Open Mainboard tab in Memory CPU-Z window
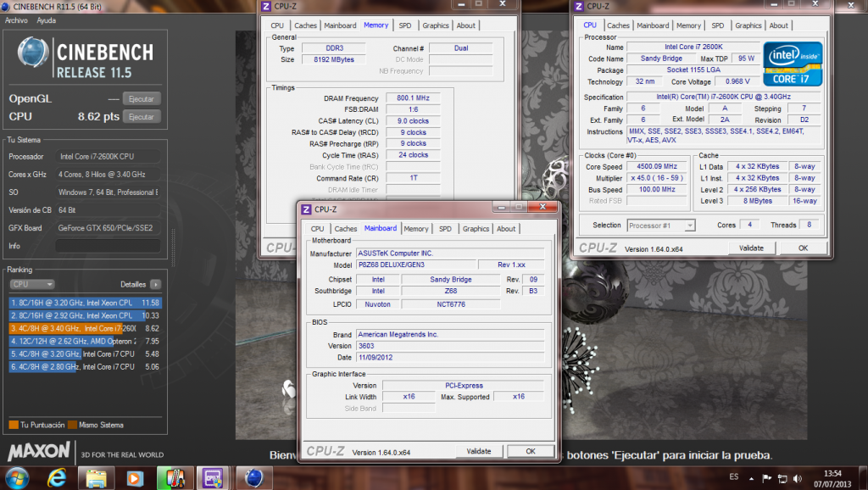This screenshot has width=868, height=490. 340,25
